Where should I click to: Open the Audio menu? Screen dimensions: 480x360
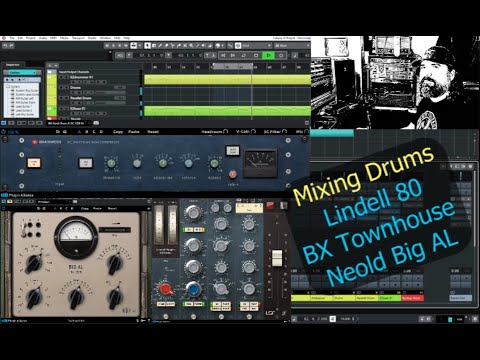pyautogui.click(x=43, y=38)
